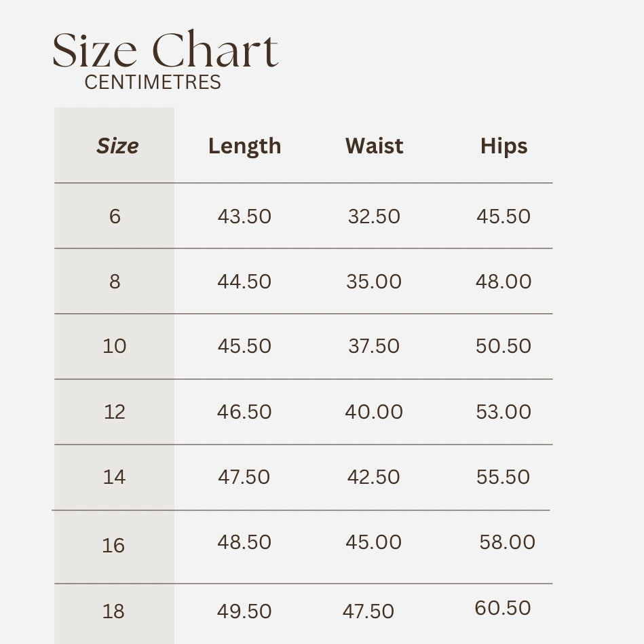Select size 8 row label
Viewport: 644px width, 644px height.
[115, 282]
